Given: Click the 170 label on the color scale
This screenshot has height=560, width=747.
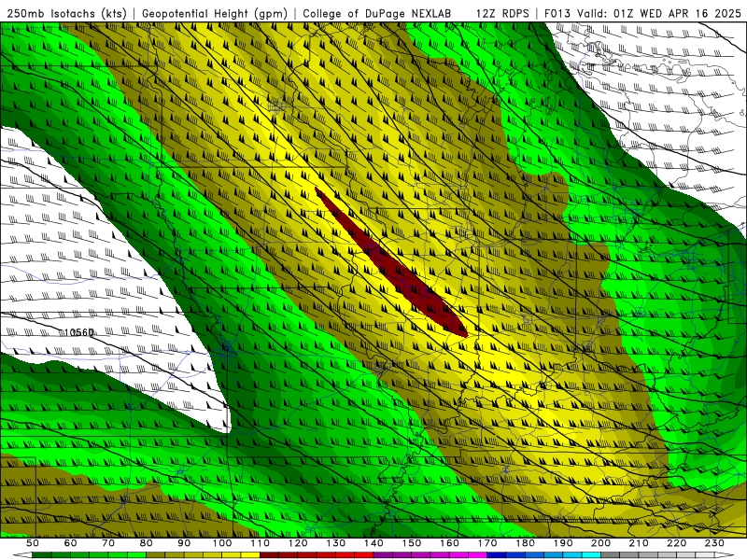Looking at the screenshot, I should (487, 543).
